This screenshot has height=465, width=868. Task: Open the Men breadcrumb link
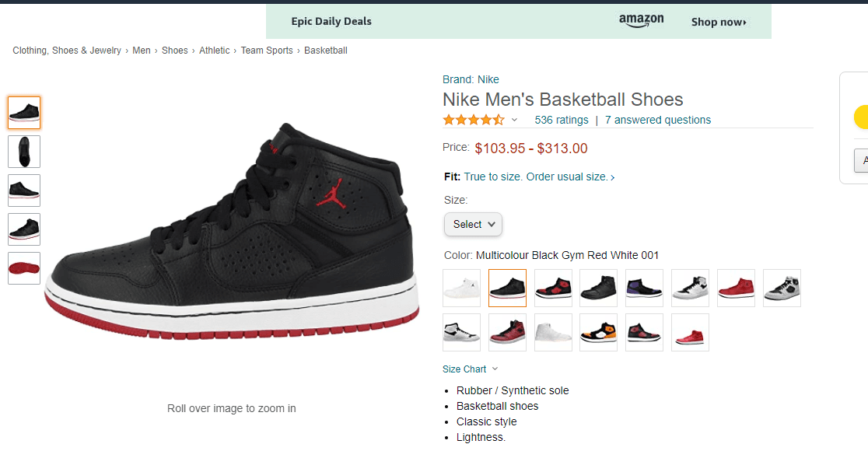(x=142, y=50)
